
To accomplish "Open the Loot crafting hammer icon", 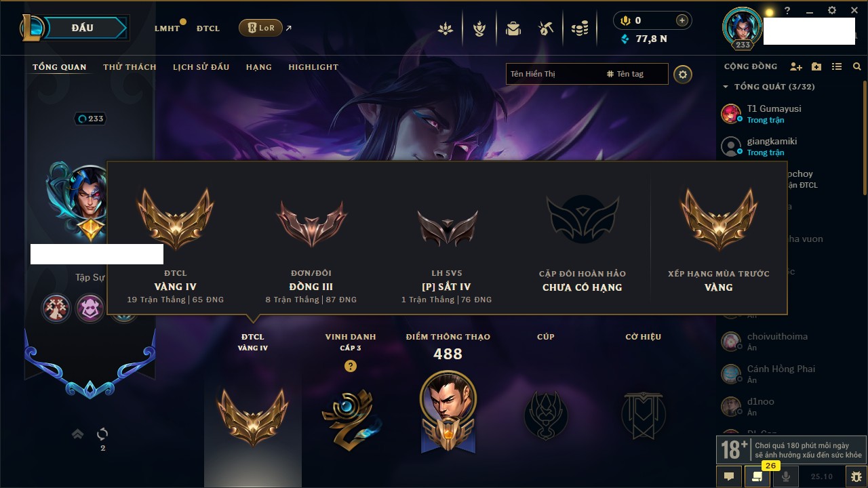I will 546,28.
